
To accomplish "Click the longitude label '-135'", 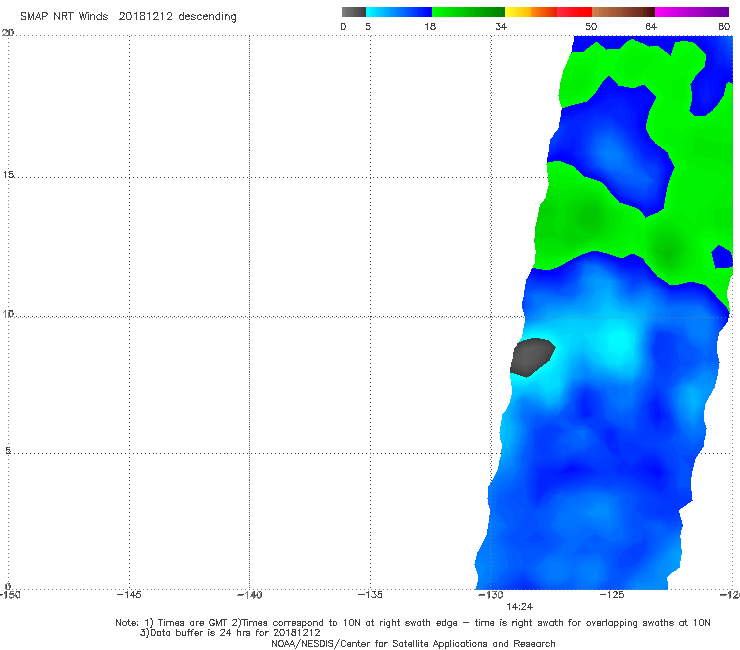I will (370, 594).
